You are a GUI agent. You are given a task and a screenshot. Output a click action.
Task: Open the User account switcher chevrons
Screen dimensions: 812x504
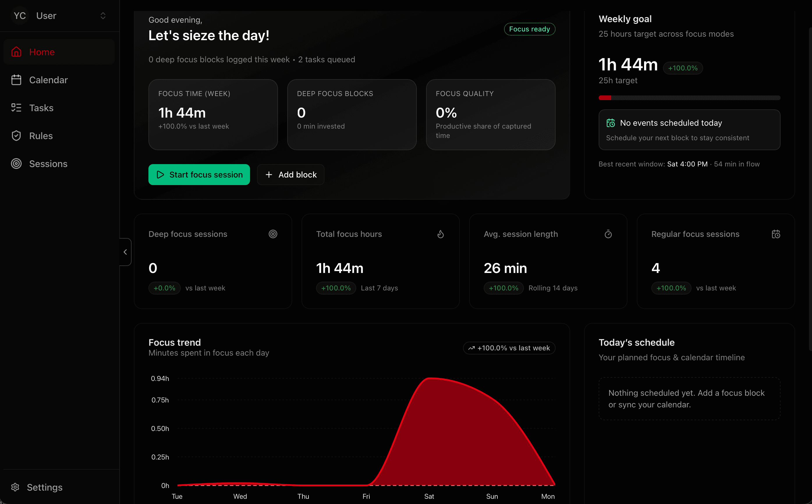pyautogui.click(x=103, y=16)
